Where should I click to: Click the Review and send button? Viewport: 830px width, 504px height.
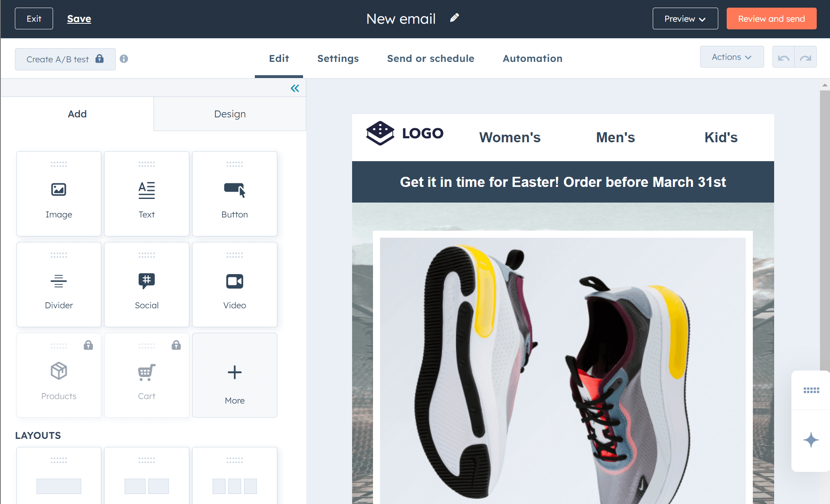pyautogui.click(x=771, y=18)
